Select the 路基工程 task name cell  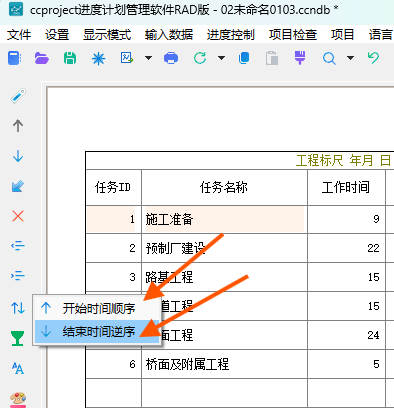pos(224,277)
